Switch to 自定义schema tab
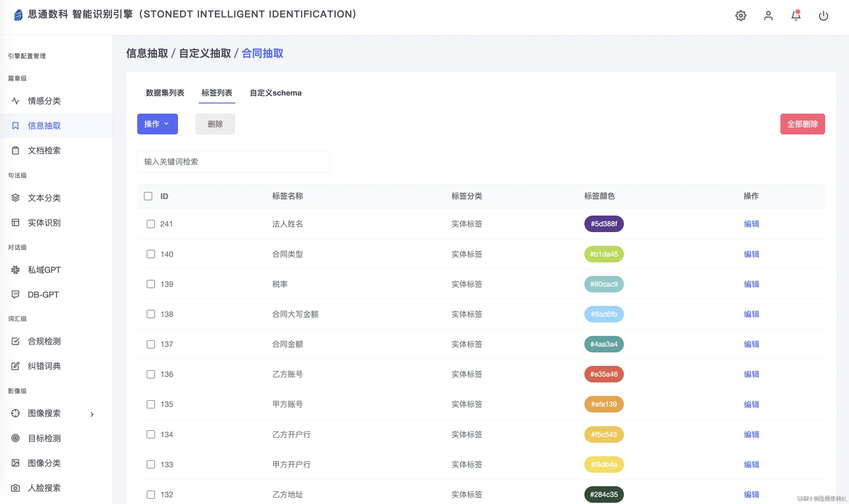This screenshot has width=849, height=504. (x=275, y=93)
